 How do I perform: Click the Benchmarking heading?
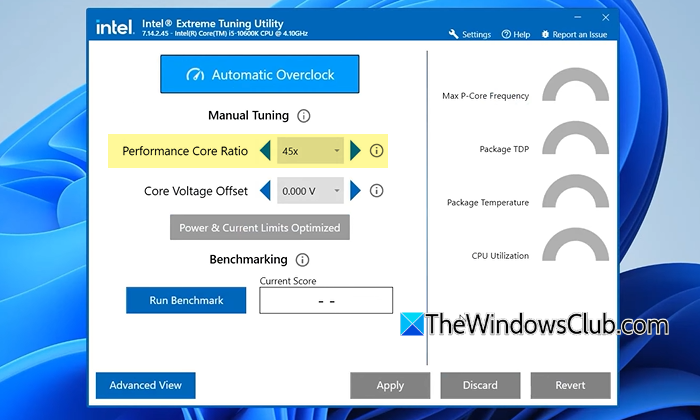click(249, 259)
